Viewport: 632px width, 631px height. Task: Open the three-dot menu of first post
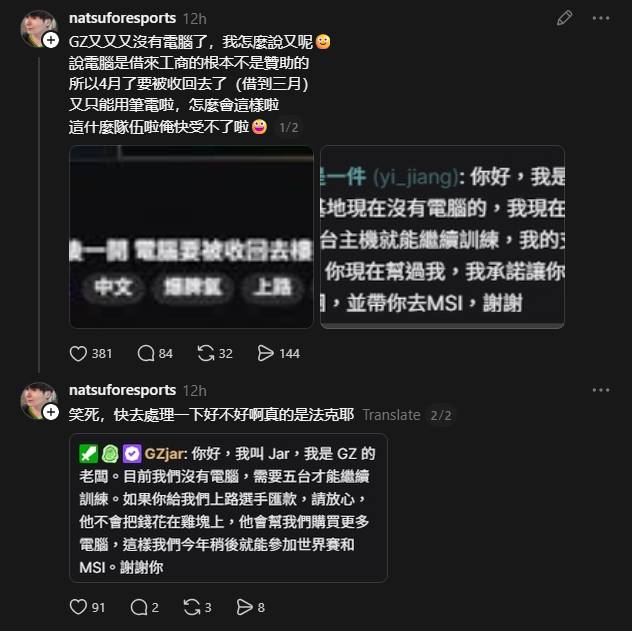tap(601, 18)
